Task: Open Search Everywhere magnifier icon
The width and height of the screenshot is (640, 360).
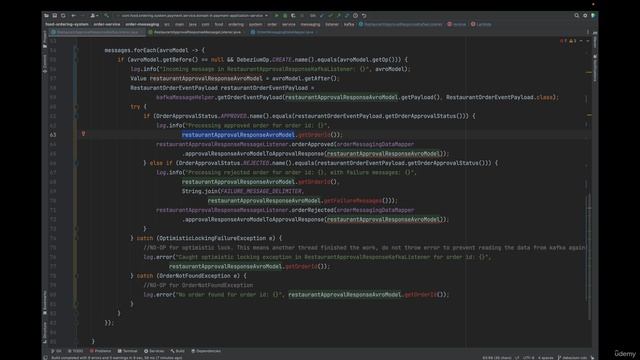Action: 576,16
